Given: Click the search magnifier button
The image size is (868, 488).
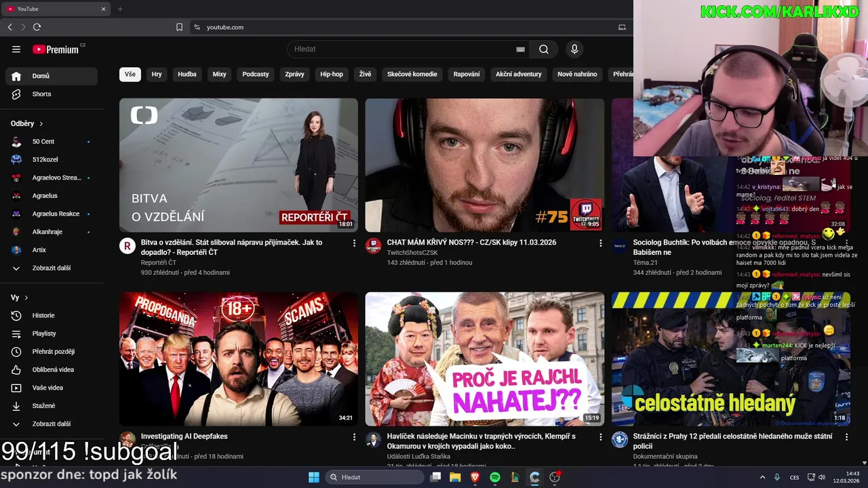Looking at the screenshot, I should [544, 49].
